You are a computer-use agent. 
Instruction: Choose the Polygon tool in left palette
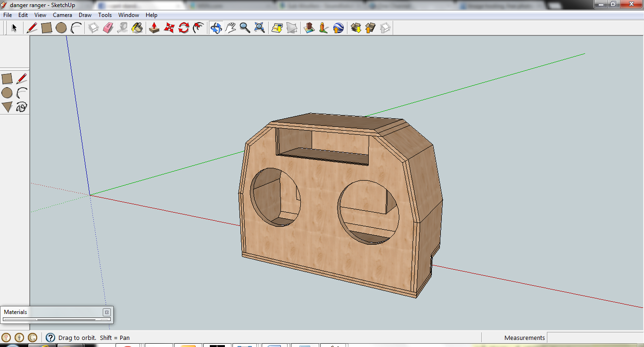[7, 107]
